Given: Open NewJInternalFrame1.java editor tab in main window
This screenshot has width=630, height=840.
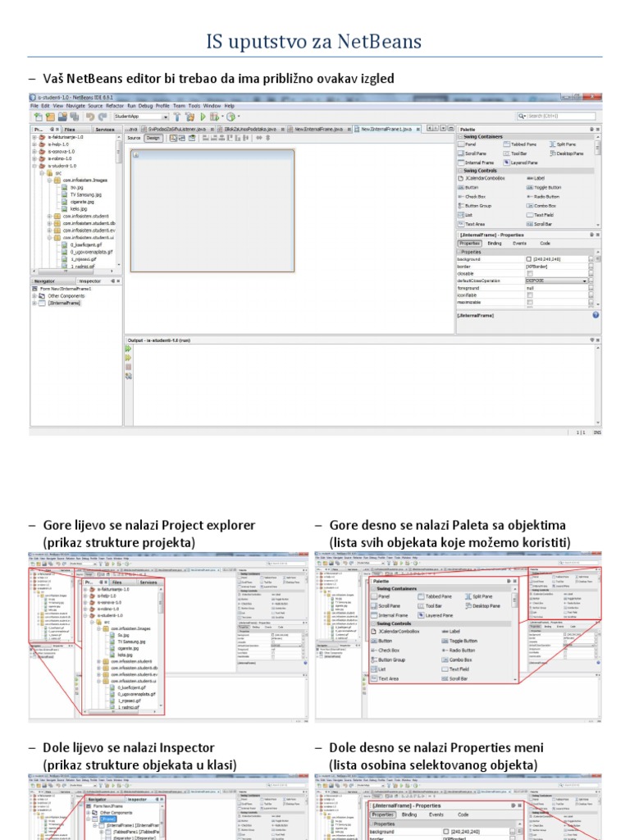Looking at the screenshot, I should (387, 129).
